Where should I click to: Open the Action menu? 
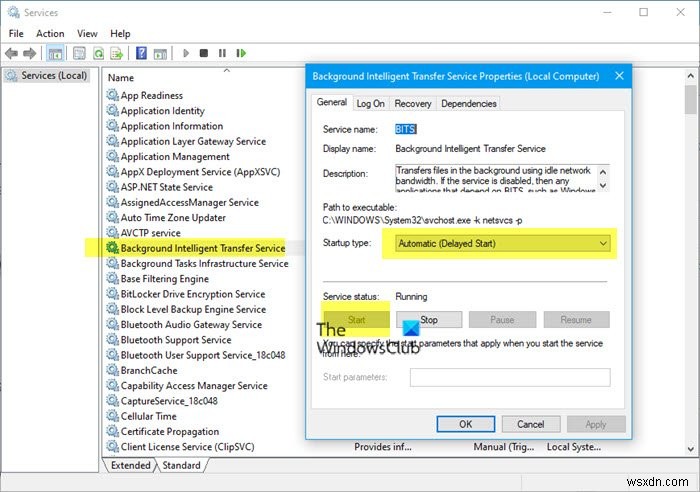pyautogui.click(x=50, y=33)
